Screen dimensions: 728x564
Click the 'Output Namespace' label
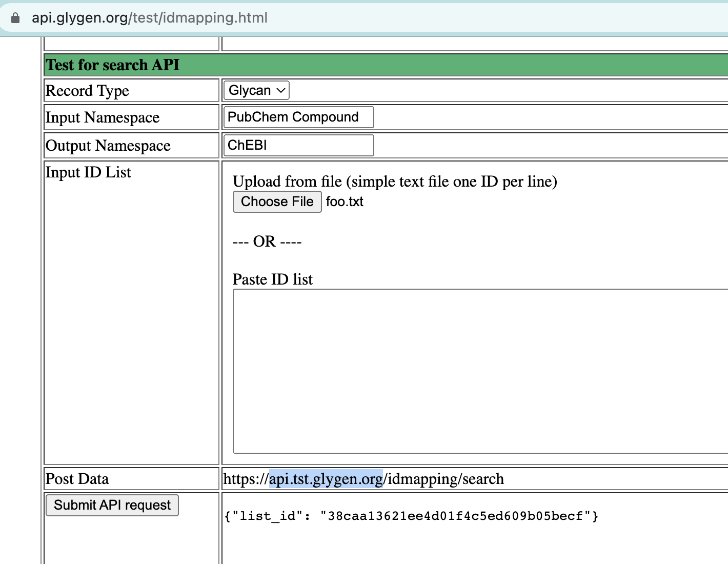tap(108, 146)
